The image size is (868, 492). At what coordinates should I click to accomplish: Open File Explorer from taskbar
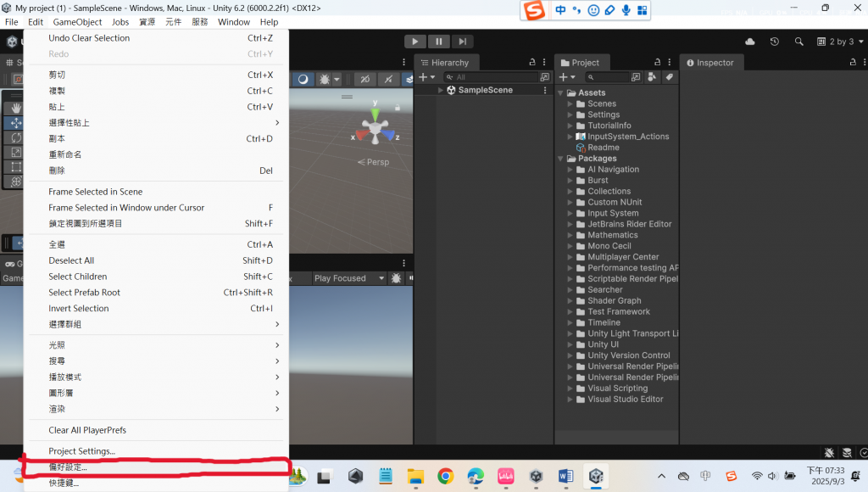(x=415, y=476)
